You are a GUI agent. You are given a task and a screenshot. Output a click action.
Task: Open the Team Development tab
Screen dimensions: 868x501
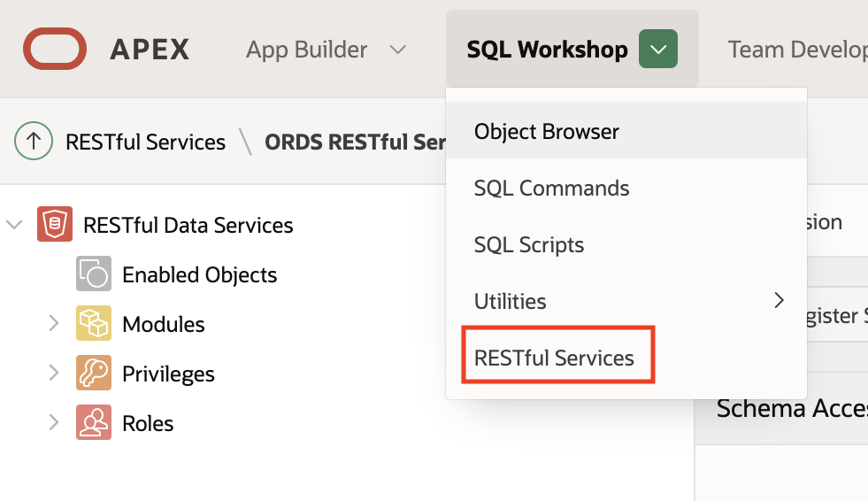(798, 50)
